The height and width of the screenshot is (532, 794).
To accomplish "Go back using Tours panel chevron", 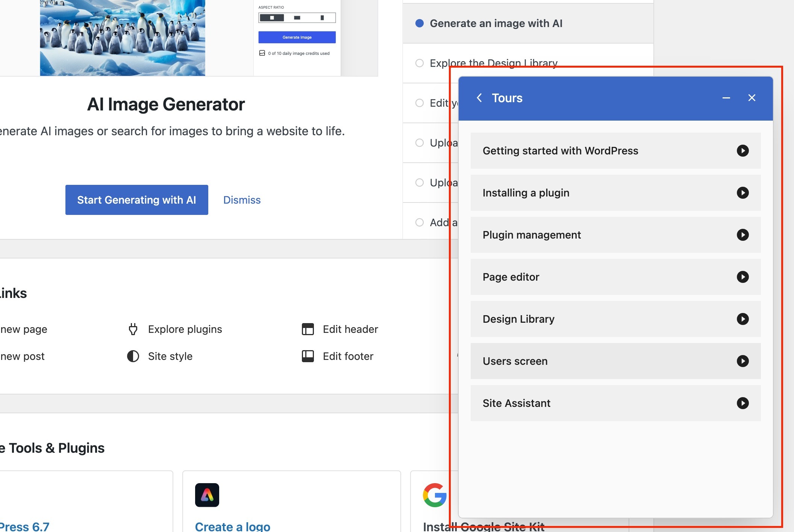I will [x=479, y=98].
